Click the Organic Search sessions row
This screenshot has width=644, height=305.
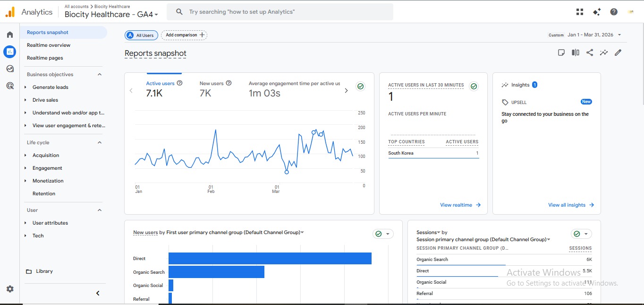coord(504,260)
